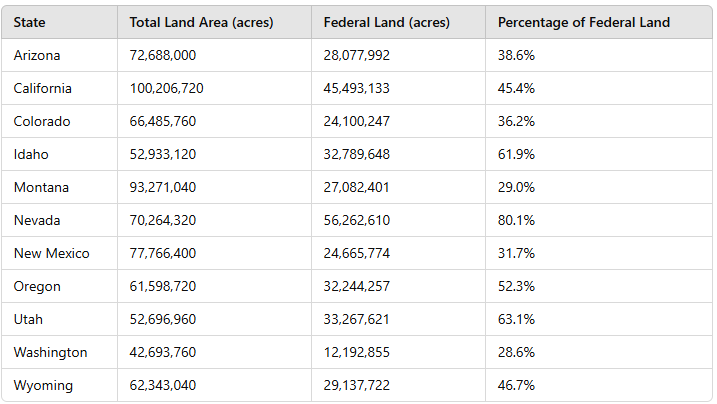
Task: Click the Federal Land (acres) header
Action: pyautogui.click(x=387, y=22)
